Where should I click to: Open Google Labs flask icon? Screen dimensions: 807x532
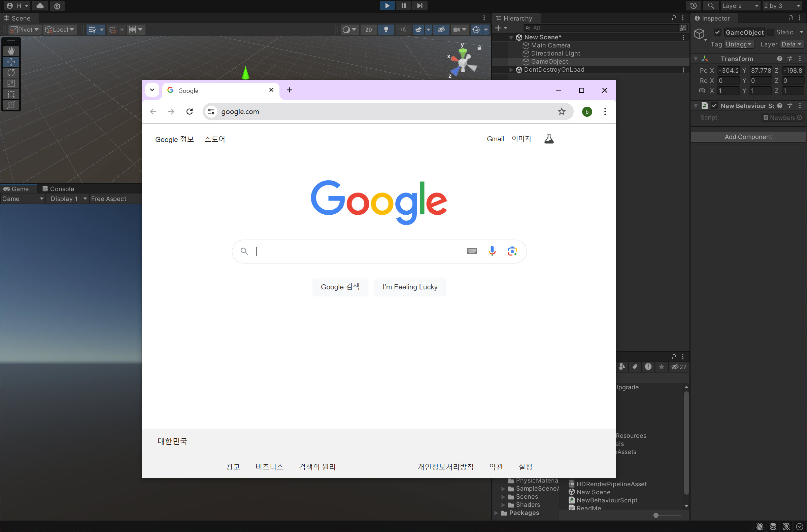[549, 139]
